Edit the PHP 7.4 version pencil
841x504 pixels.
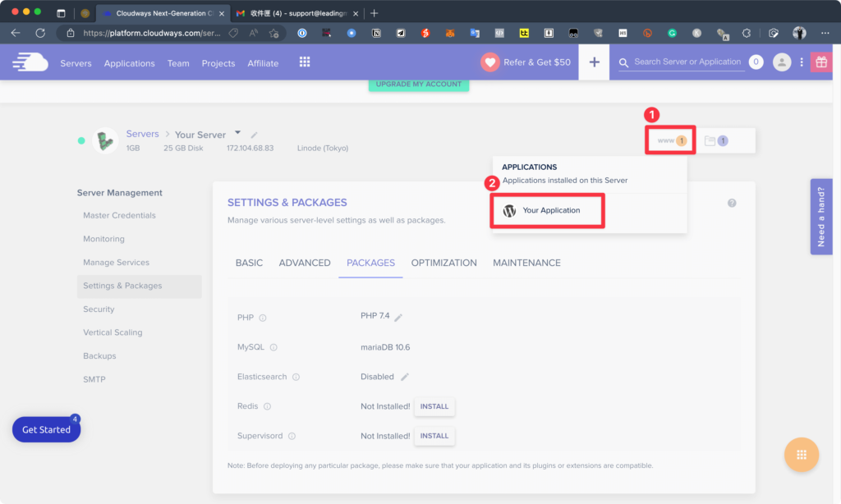pyautogui.click(x=398, y=318)
